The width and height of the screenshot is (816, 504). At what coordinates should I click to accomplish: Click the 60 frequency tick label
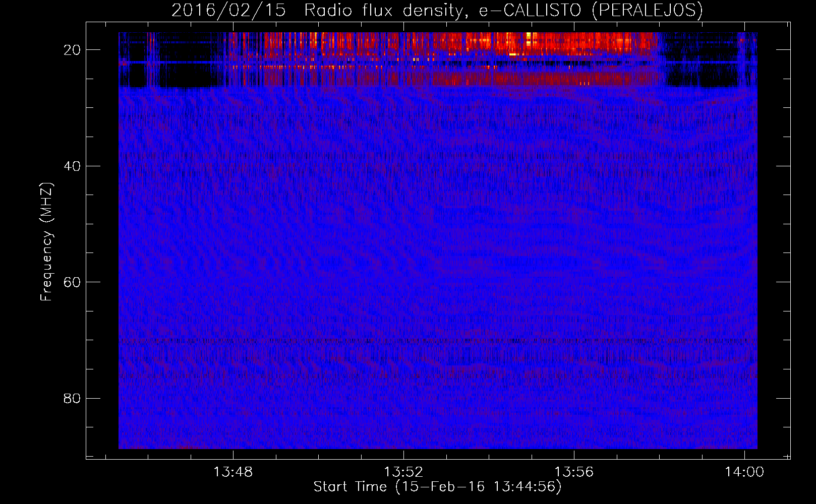coord(73,282)
